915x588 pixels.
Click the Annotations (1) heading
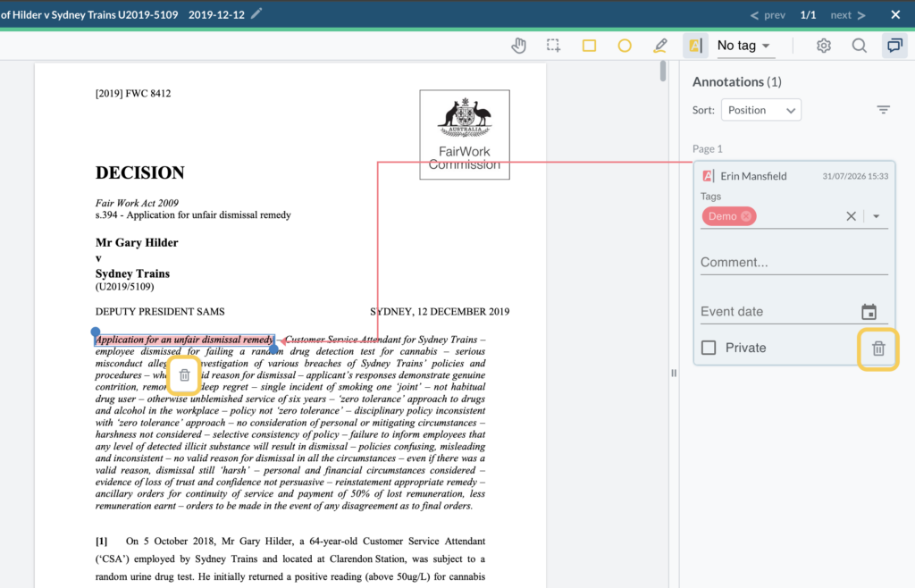(x=737, y=81)
